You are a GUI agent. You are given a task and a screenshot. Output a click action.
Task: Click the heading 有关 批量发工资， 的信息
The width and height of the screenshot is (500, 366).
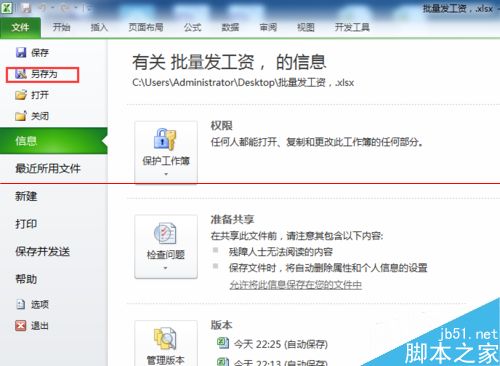click(x=229, y=62)
